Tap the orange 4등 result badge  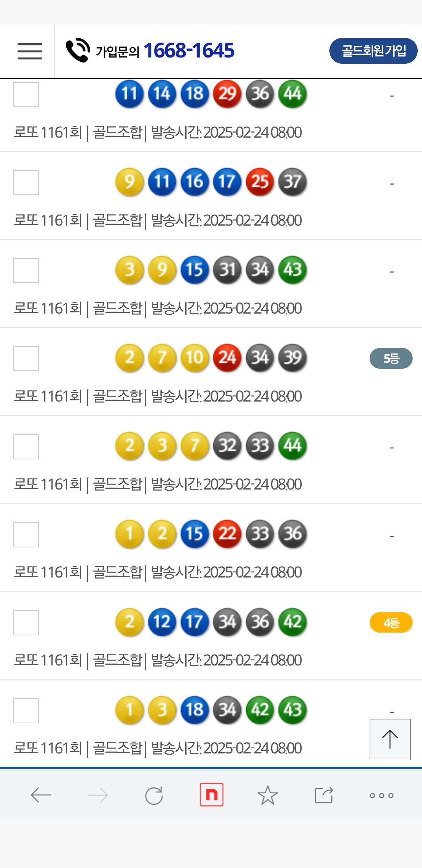point(391,622)
